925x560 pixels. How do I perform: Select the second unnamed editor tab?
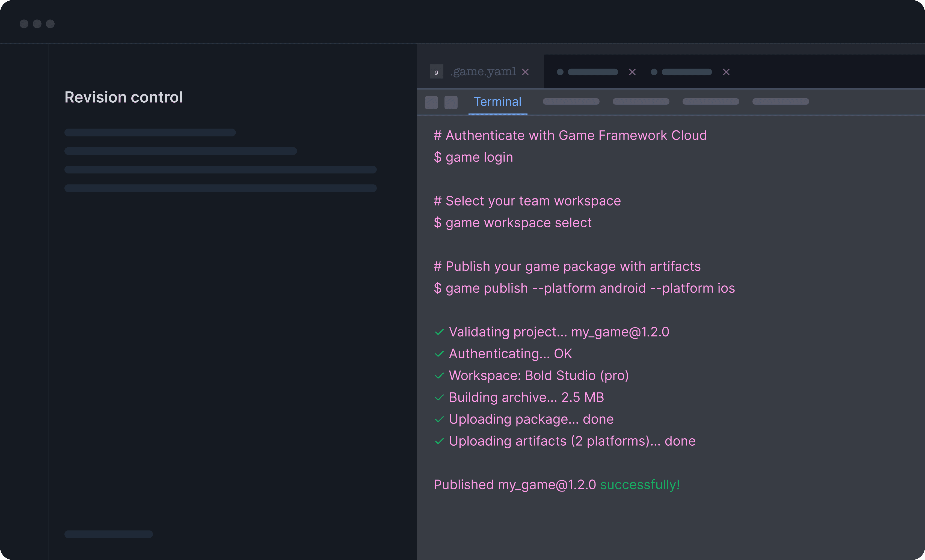click(592, 72)
